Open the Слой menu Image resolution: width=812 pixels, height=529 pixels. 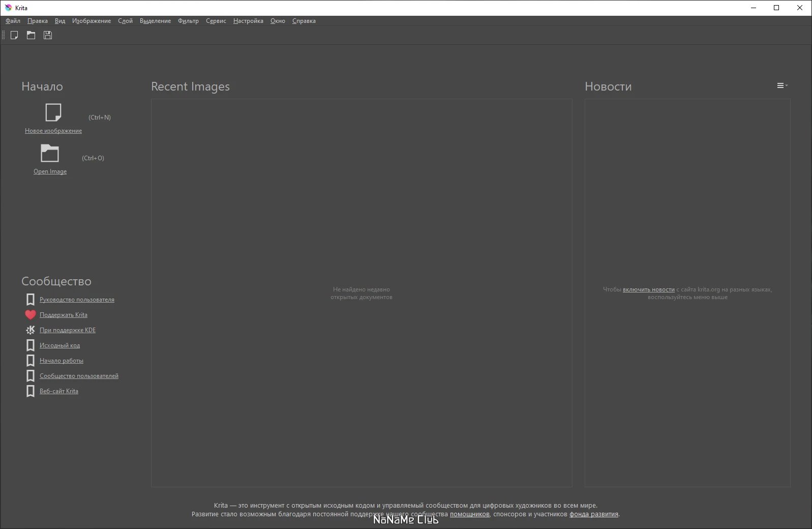pos(125,21)
